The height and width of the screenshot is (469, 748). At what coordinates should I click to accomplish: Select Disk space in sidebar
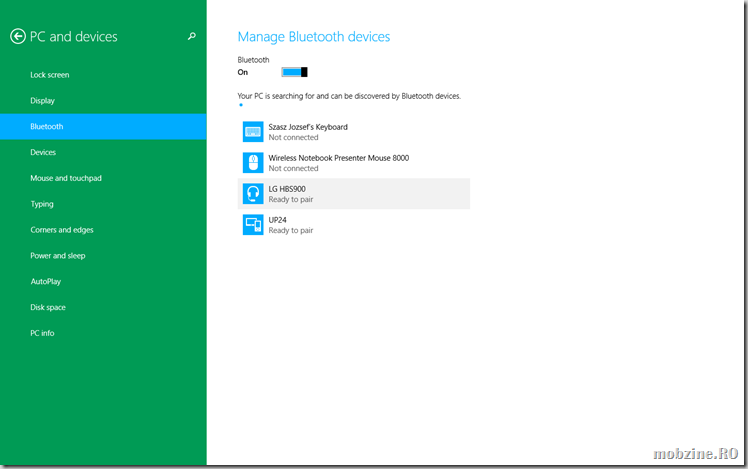48,308
